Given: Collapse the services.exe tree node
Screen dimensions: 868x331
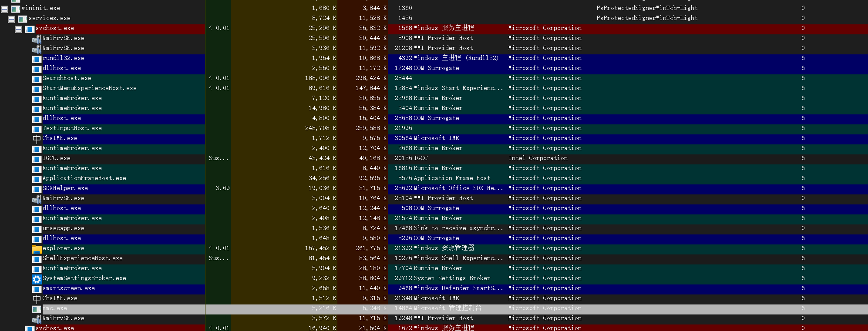Looking at the screenshot, I should [x=12, y=19].
